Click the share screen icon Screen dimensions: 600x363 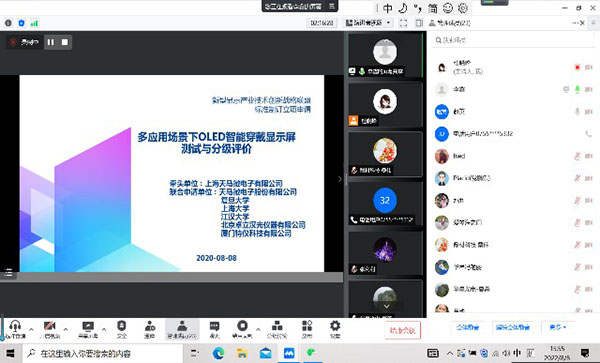click(x=88, y=329)
